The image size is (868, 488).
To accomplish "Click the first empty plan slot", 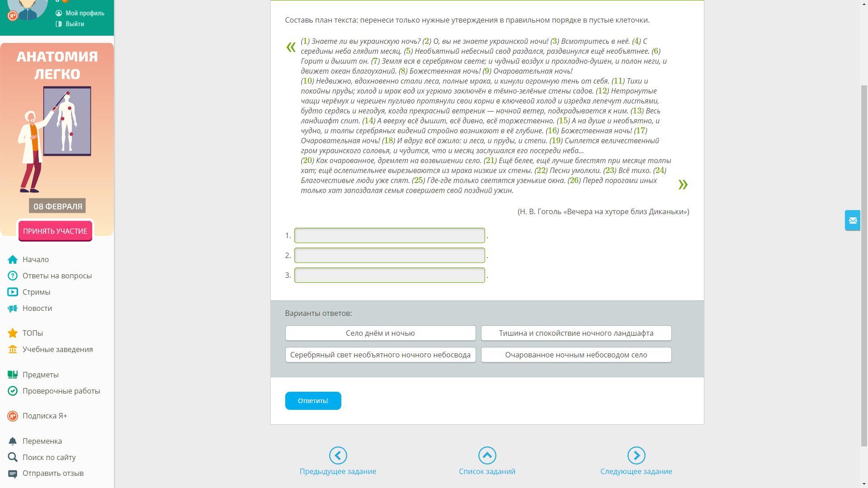I will [x=389, y=235].
